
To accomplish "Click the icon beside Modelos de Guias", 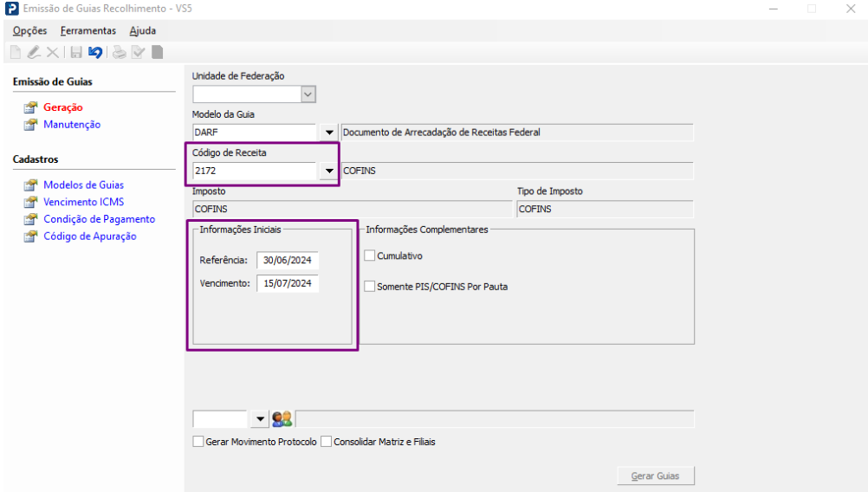I will pyautogui.click(x=30, y=185).
